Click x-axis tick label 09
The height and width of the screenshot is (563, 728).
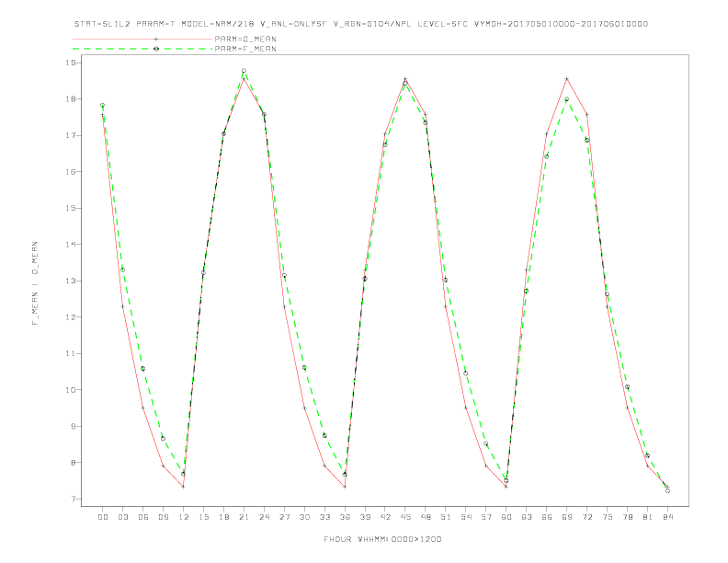click(x=163, y=517)
